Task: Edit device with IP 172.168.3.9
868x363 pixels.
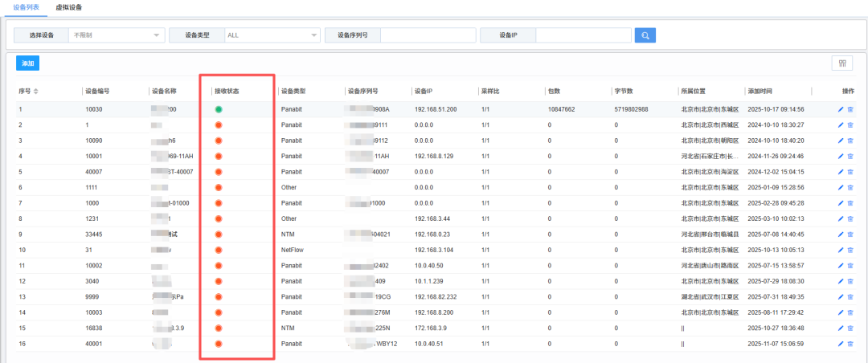Action: coord(841,328)
